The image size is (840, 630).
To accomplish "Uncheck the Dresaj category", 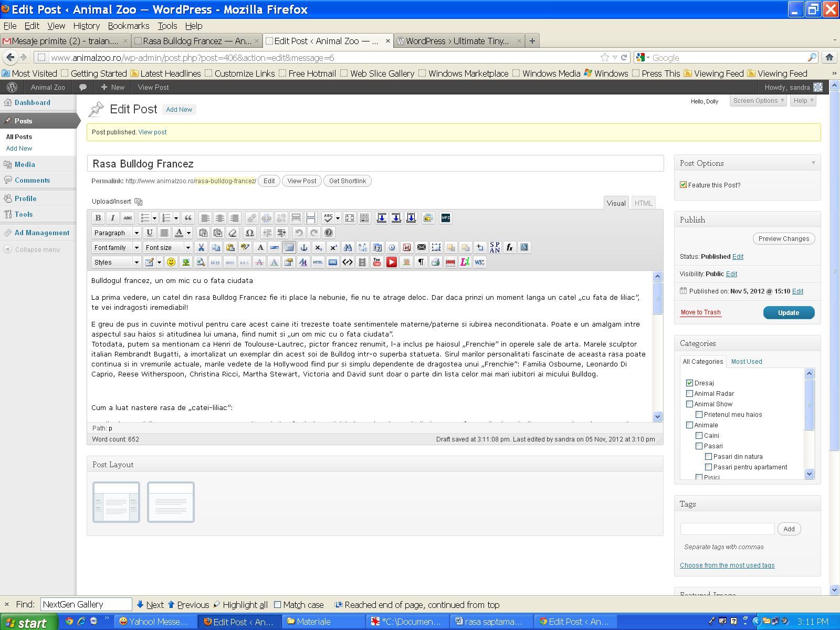I will 689,383.
